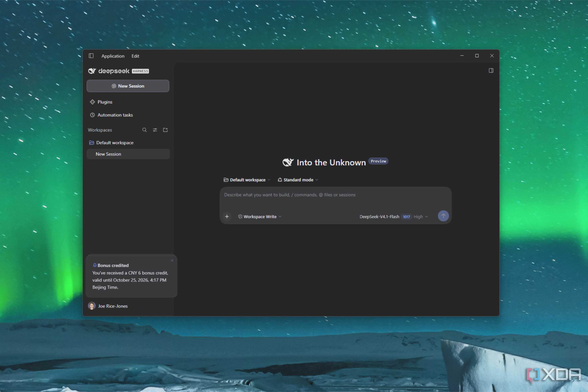
Task: Expand the High reasoning level dropdown
Action: [421, 217]
